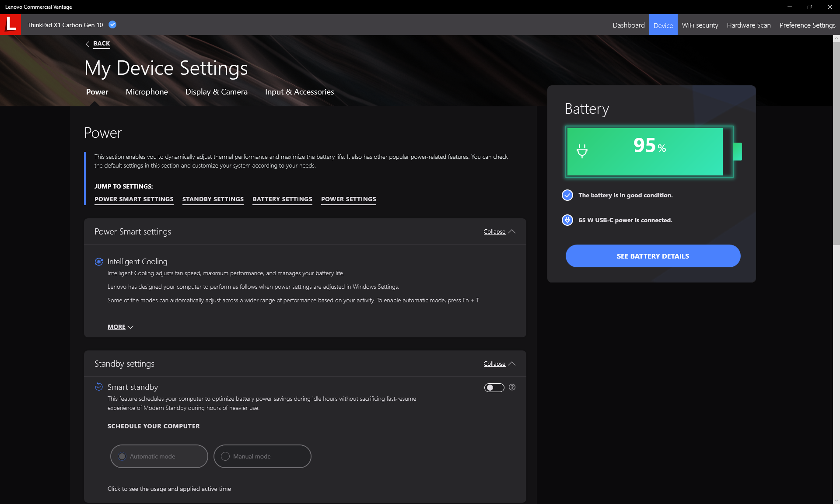The height and width of the screenshot is (504, 840).
Task: Switch to the Microphone tab
Action: (x=147, y=92)
